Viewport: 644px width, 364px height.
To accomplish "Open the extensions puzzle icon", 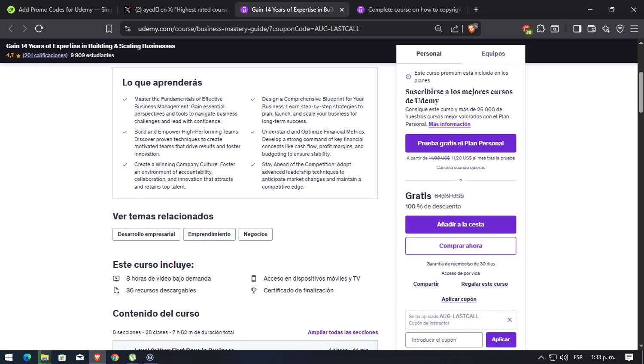I will pyautogui.click(x=541, y=29).
